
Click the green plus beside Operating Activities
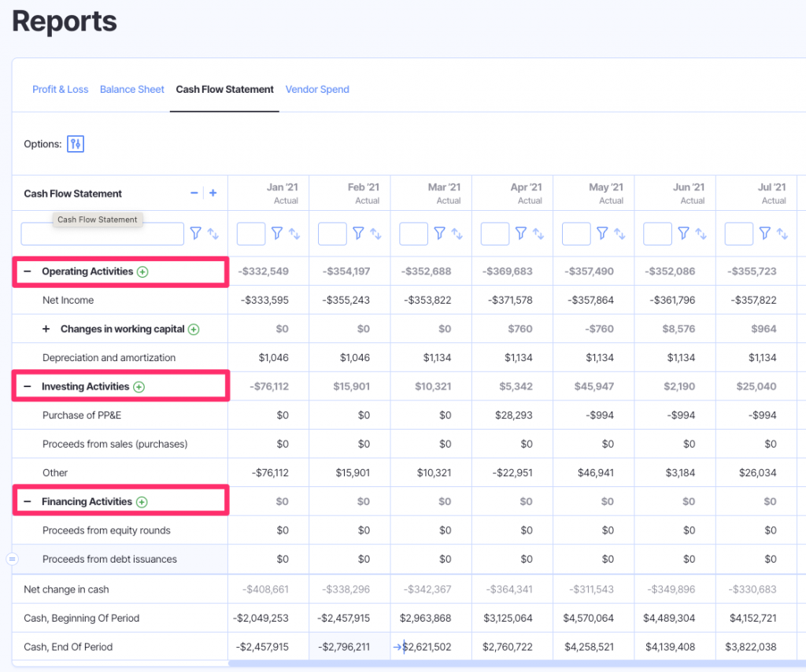point(142,271)
